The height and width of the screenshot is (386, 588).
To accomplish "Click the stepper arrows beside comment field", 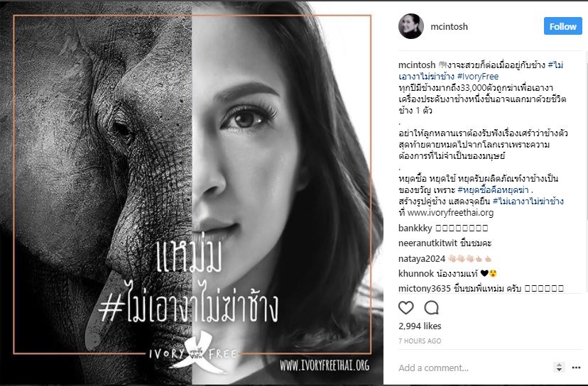I will (x=559, y=368).
